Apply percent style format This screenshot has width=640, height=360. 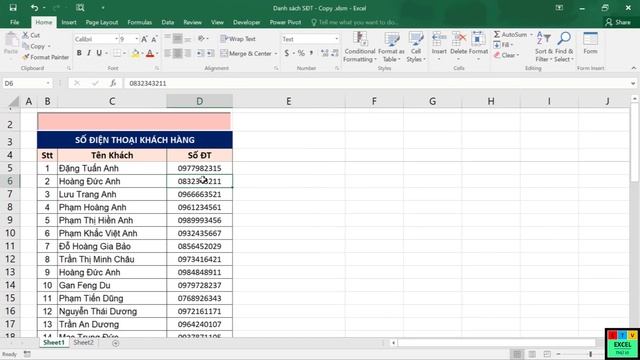[x=301, y=53]
